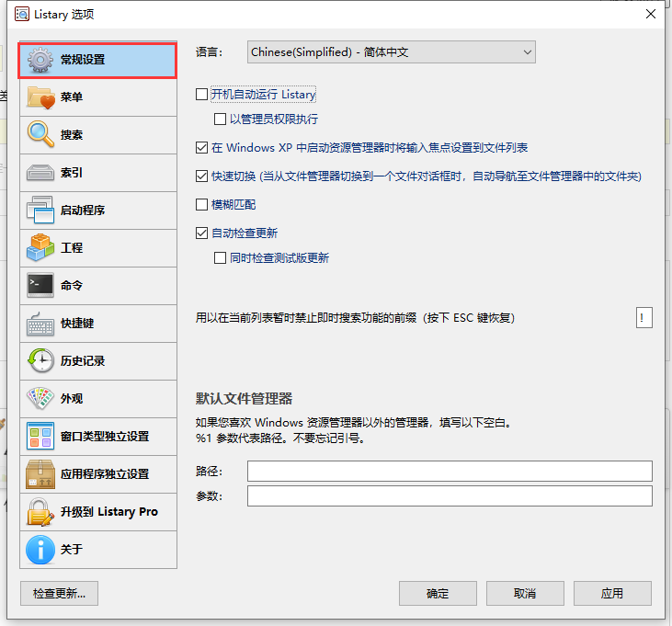This screenshot has height=626, width=672.
Task: Go to 快捷键 settings
Action: [x=98, y=324]
